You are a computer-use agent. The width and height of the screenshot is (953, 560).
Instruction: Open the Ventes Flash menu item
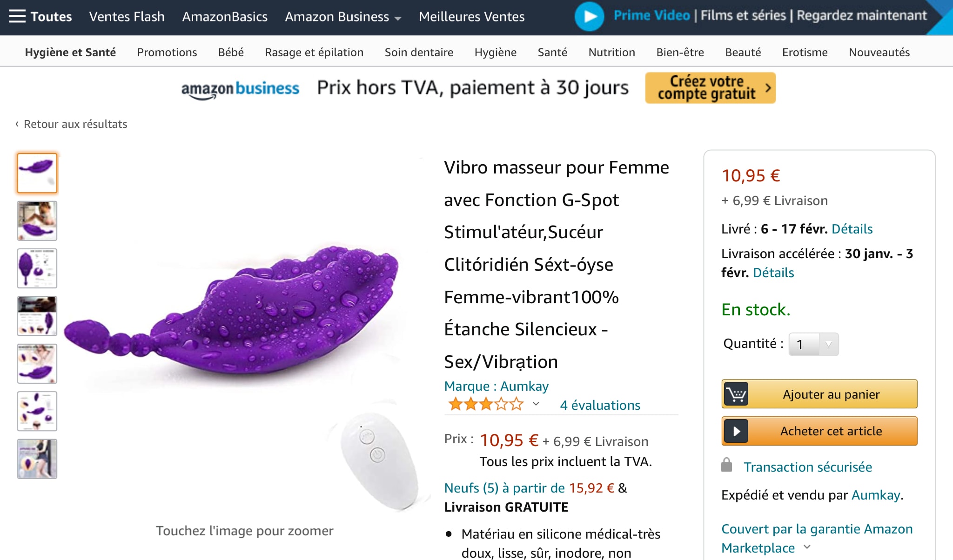127,17
